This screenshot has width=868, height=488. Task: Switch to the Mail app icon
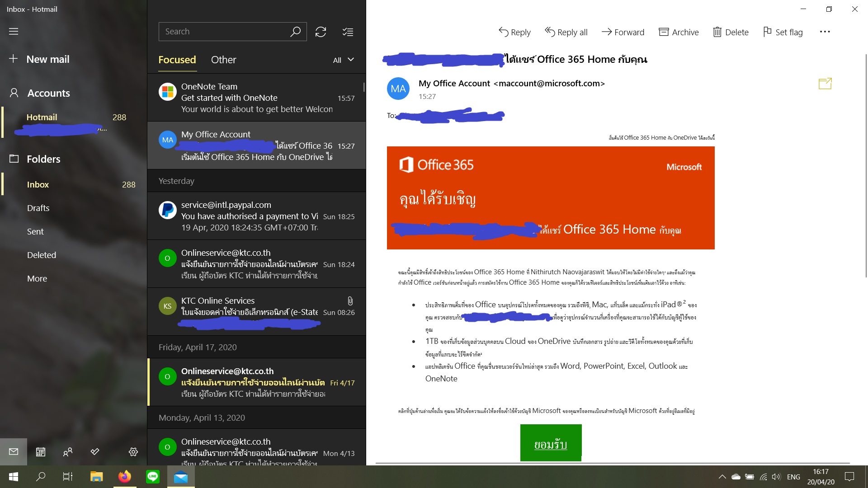14,451
